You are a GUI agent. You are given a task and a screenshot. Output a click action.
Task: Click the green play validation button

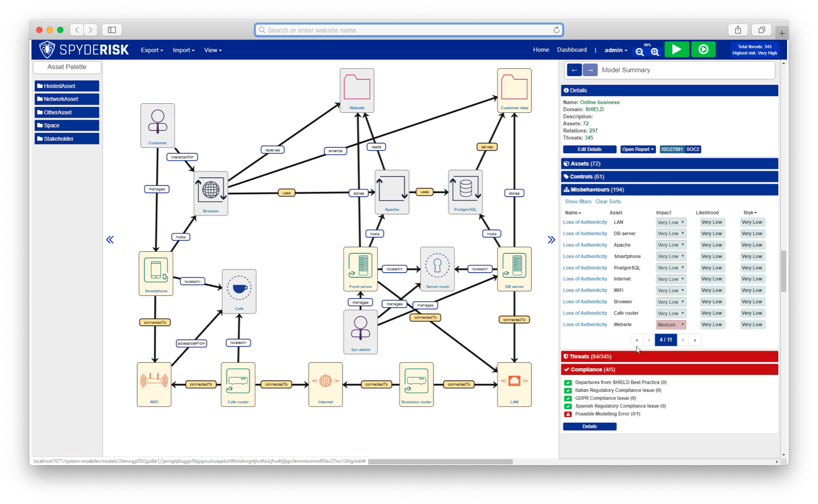coord(676,49)
